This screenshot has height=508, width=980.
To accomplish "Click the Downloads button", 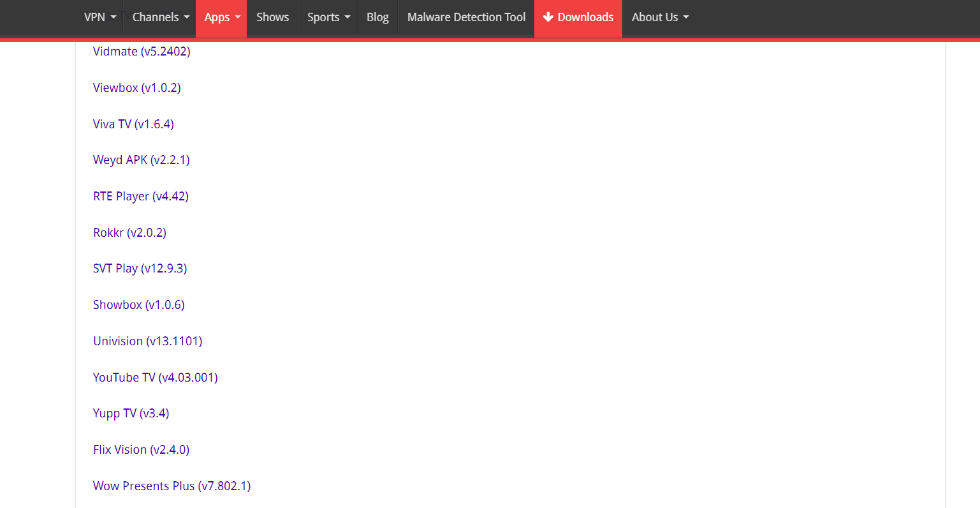I will pyautogui.click(x=578, y=17).
